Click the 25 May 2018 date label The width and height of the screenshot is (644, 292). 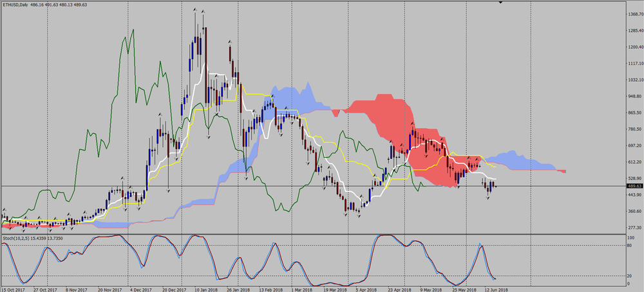click(x=464, y=289)
